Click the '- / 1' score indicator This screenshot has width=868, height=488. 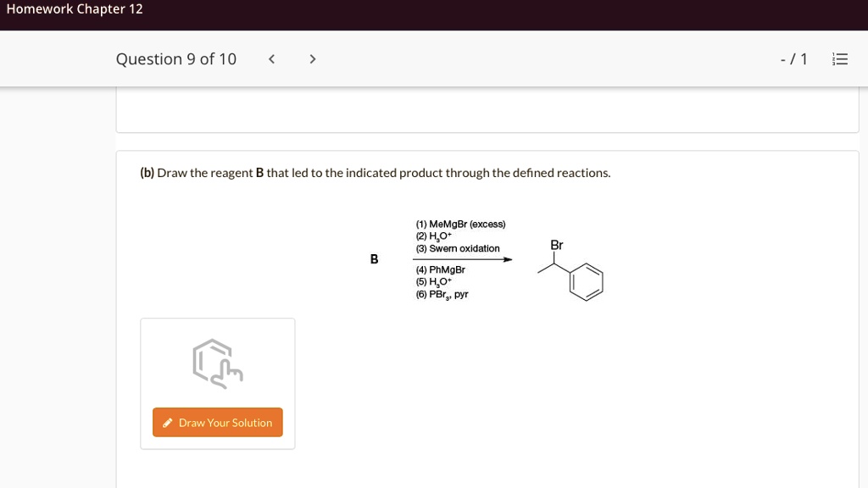792,58
